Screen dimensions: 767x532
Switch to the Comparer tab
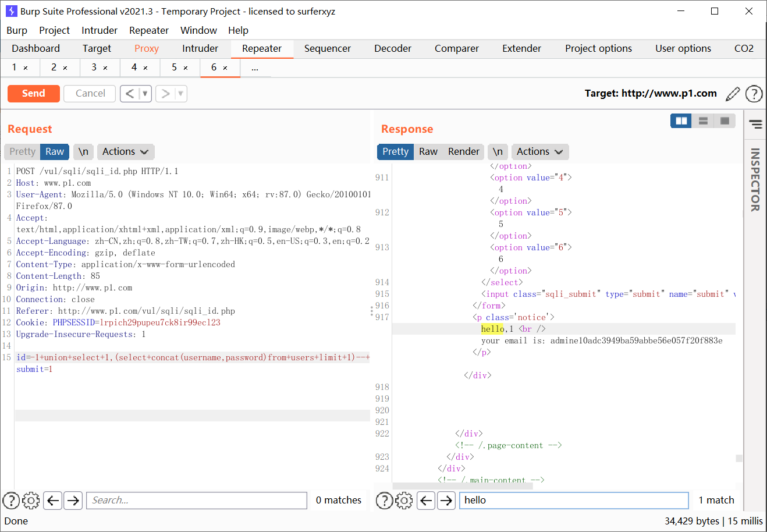pyautogui.click(x=457, y=48)
